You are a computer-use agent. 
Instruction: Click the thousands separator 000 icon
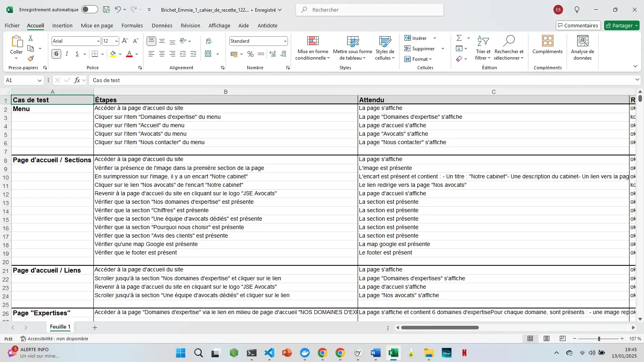pyautogui.click(x=261, y=54)
